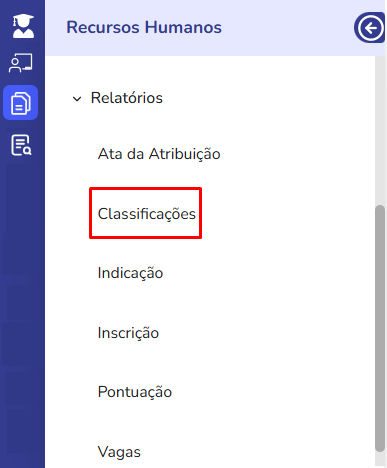Click blank white space right of Indicação

[x=267, y=273]
